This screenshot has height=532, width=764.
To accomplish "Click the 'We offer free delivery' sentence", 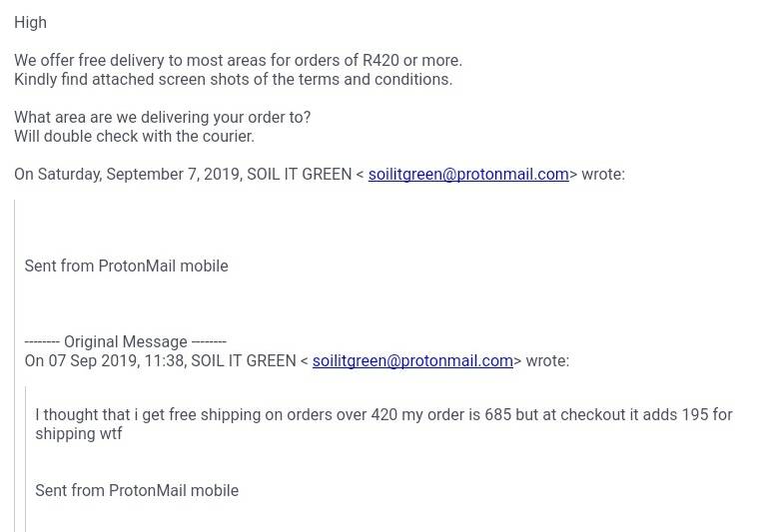I will pos(239,61).
